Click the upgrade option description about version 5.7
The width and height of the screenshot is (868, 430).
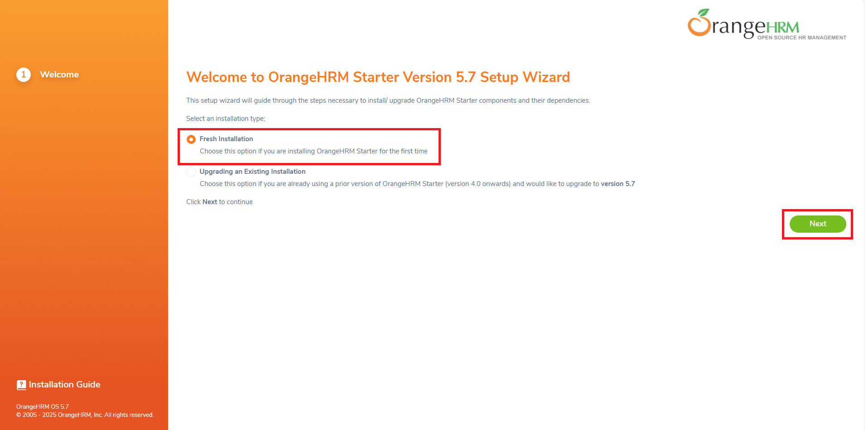(x=417, y=184)
